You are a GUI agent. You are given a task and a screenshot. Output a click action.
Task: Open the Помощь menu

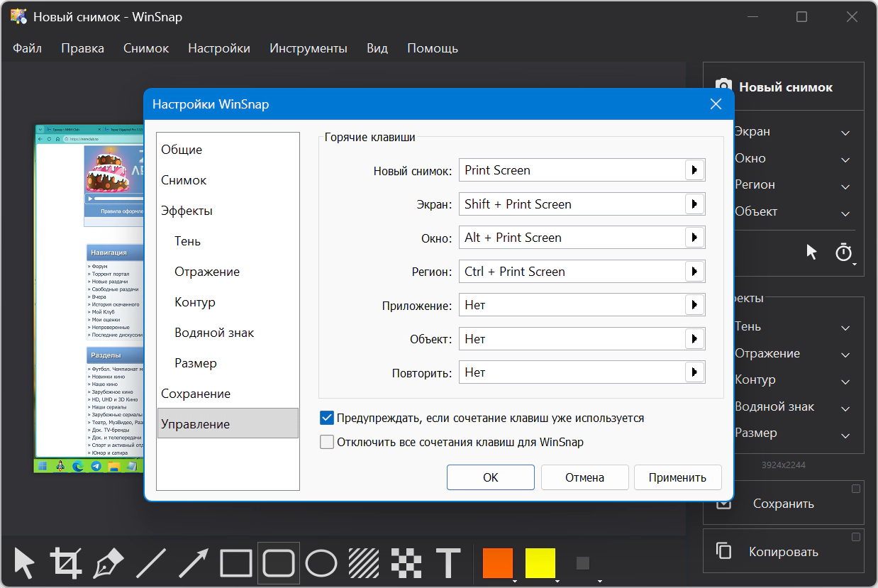click(x=433, y=48)
